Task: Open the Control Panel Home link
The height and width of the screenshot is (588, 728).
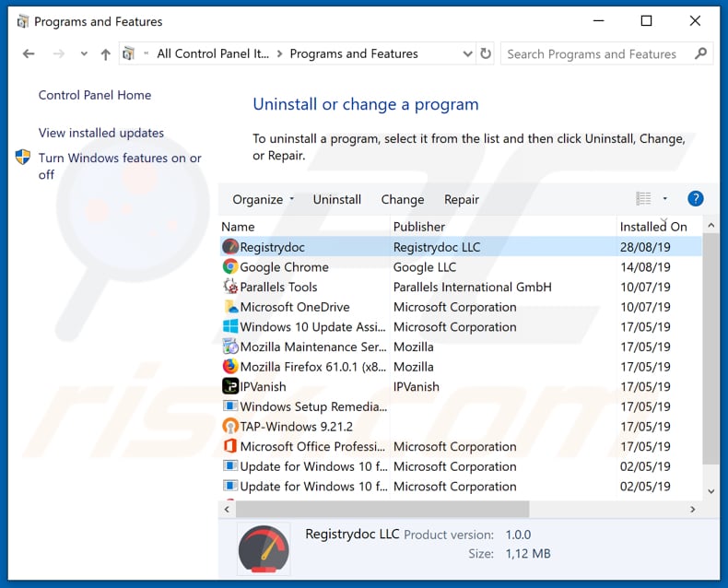Action: click(95, 95)
